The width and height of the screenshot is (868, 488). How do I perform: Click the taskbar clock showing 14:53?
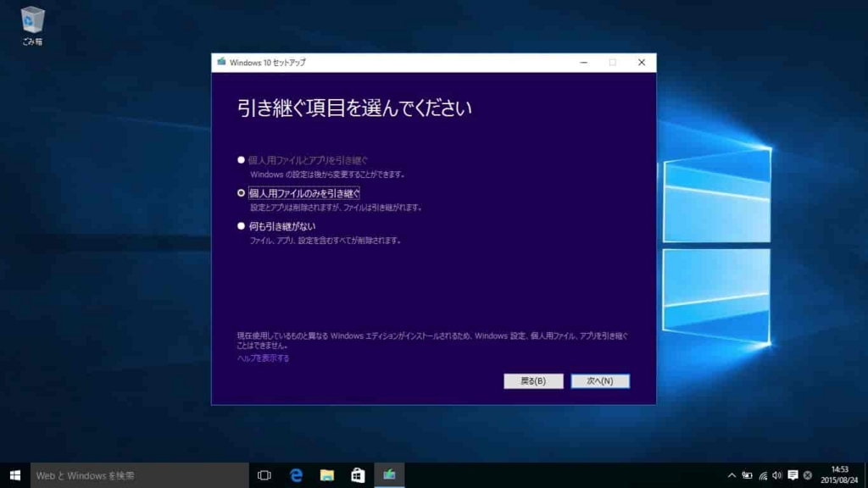839,475
